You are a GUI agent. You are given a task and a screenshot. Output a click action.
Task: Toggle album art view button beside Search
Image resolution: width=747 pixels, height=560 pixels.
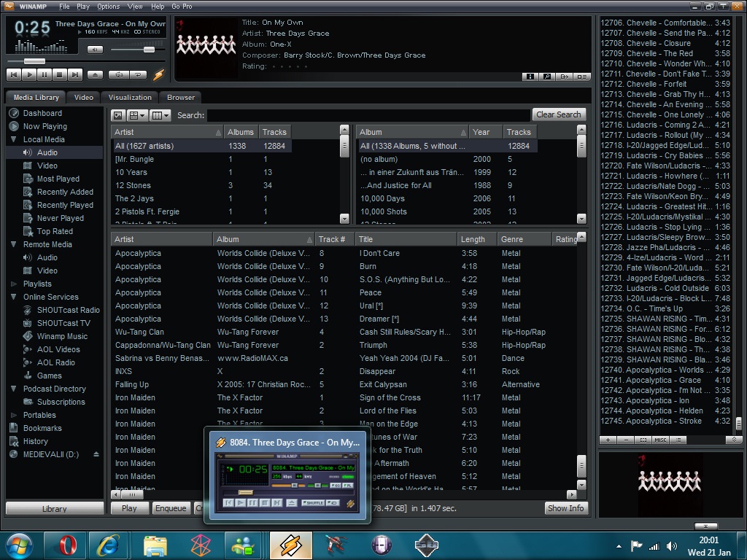(x=118, y=115)
